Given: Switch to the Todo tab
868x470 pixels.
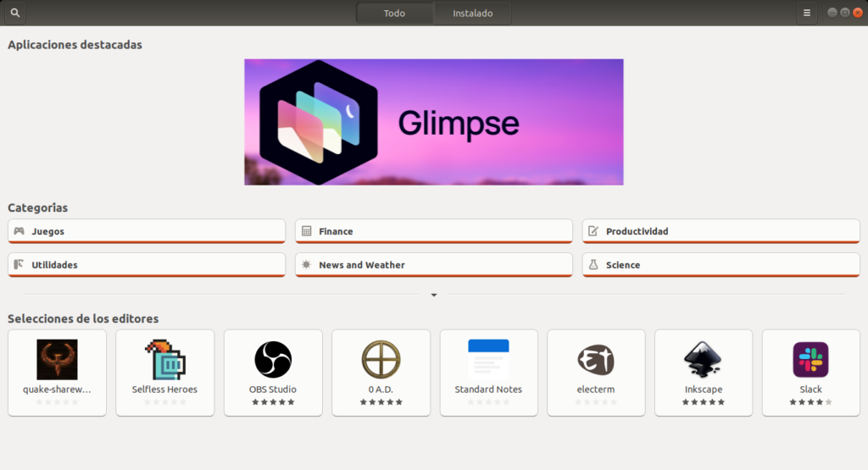Looking at the screenshot, I should point(394,14).
